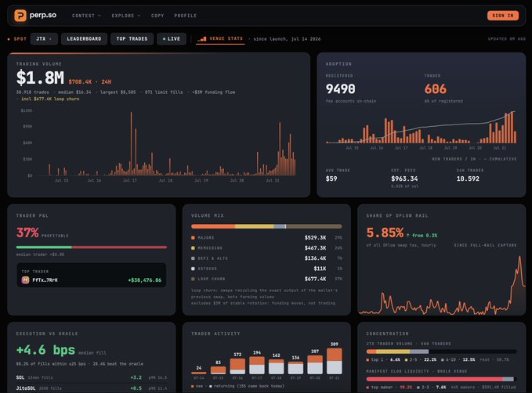Click the 10,592 24H trades value
This screenshot has height=393, width=532.
coord(468,178)
